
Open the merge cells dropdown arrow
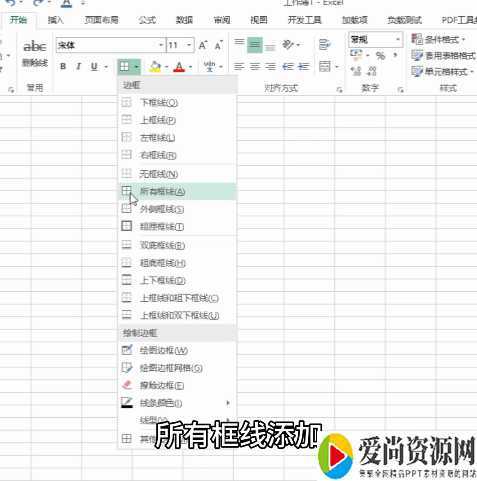click(337, 67)
